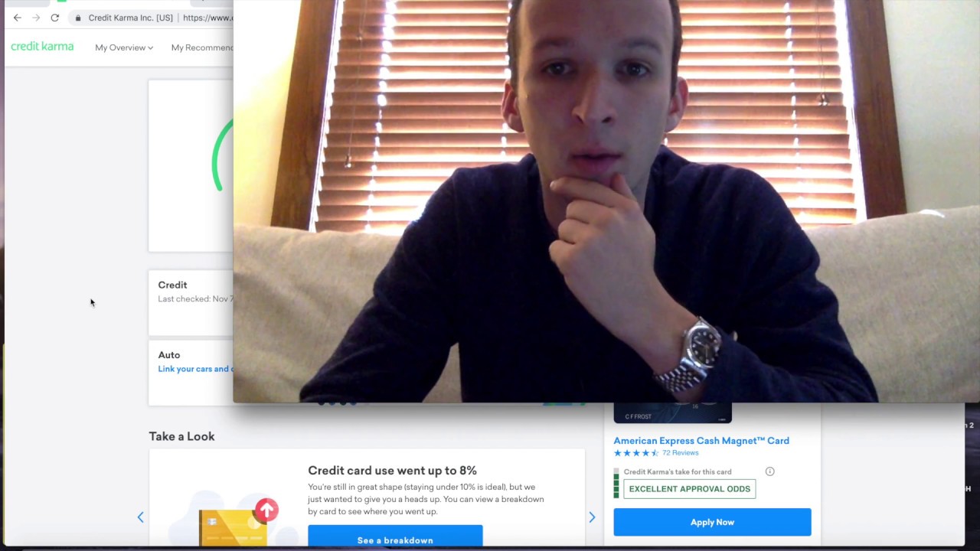Open the 72 Reviews link
This screenshot has height=551, width=980.
[x=681, y=453]
